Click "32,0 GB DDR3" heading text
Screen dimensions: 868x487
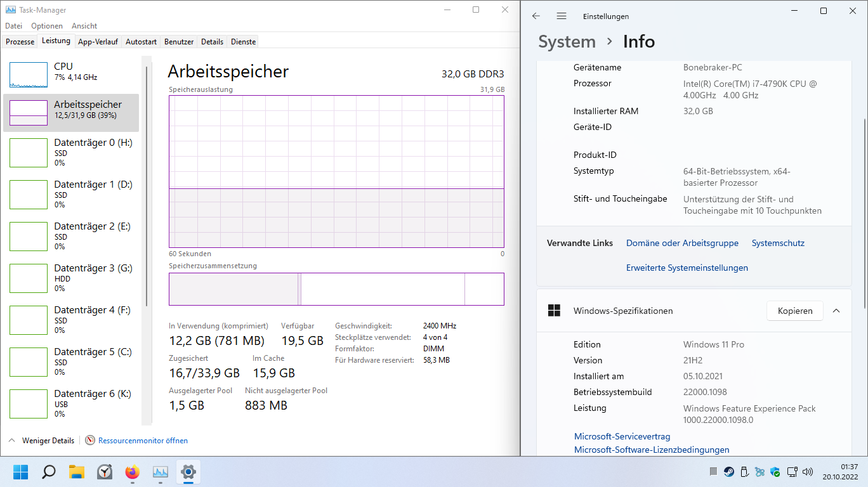tap(473, 74)
